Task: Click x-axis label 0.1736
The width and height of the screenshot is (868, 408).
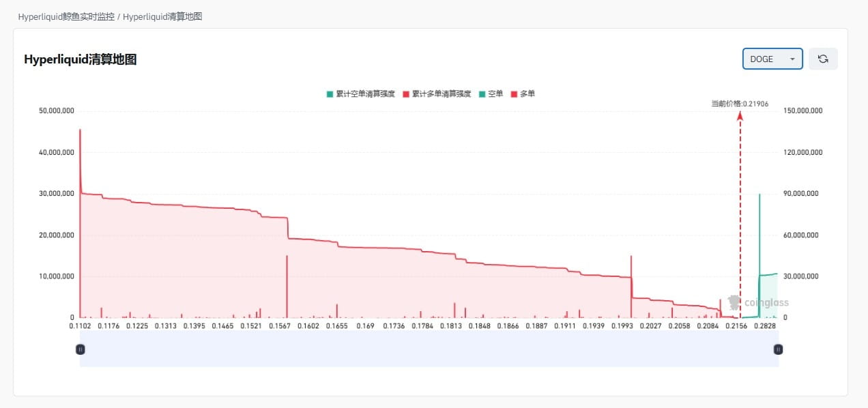Action: [x=393, y=327]
